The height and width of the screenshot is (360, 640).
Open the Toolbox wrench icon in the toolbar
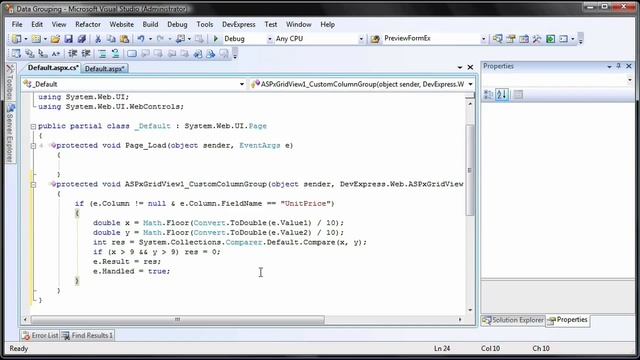[537, 39]
